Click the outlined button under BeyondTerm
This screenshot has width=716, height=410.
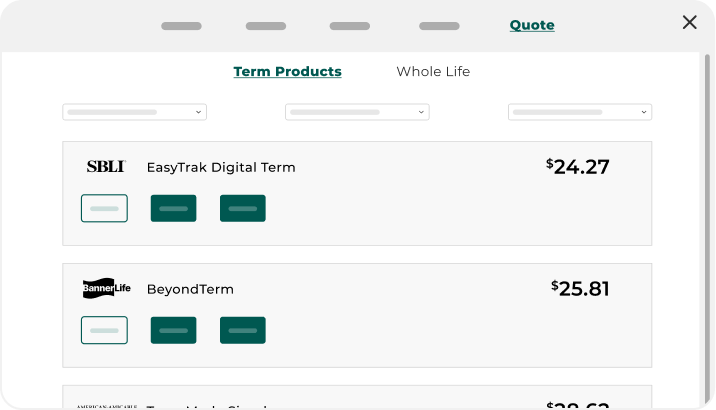pos(104,330)
